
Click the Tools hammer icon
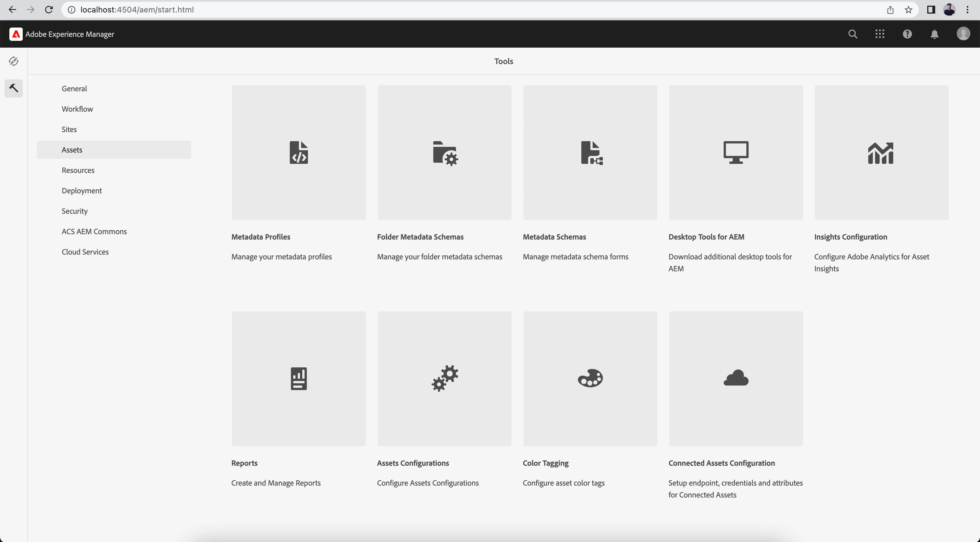pyautogui.click(x=14, y=88)
